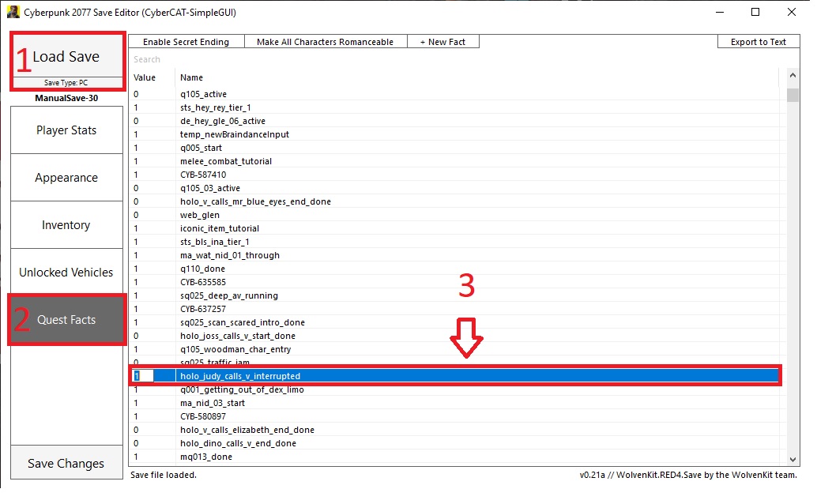Select the sts_hey_rey_tier_1 row
This screenshot has height=504, width=817.
(454, 107)
